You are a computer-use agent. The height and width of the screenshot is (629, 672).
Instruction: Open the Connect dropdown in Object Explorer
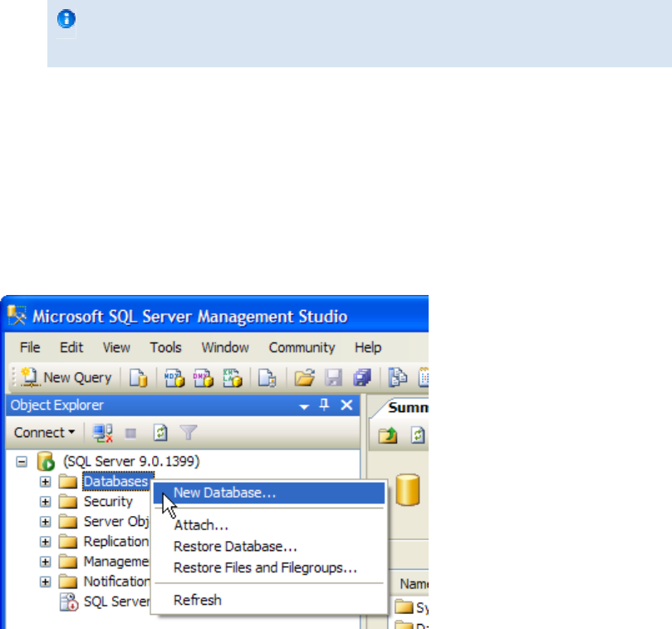(44, 433)
